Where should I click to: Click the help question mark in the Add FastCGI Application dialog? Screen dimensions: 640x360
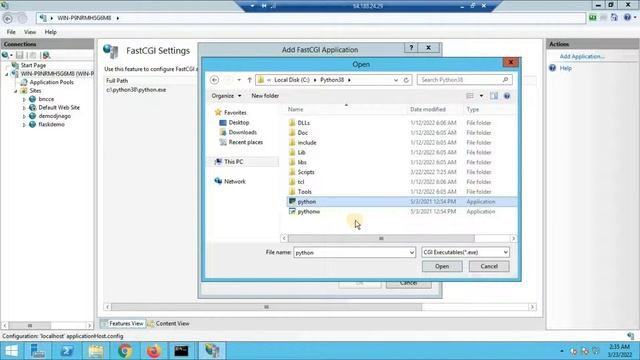pyautogui.click(x=411, y=48)
